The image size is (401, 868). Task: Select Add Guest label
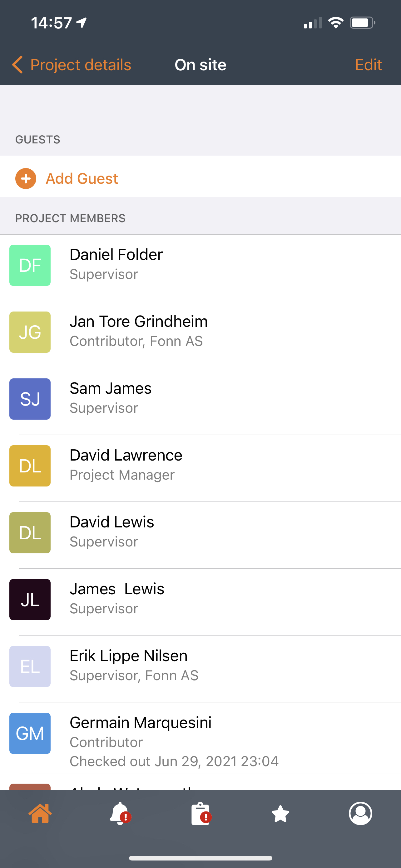(82, 179)
